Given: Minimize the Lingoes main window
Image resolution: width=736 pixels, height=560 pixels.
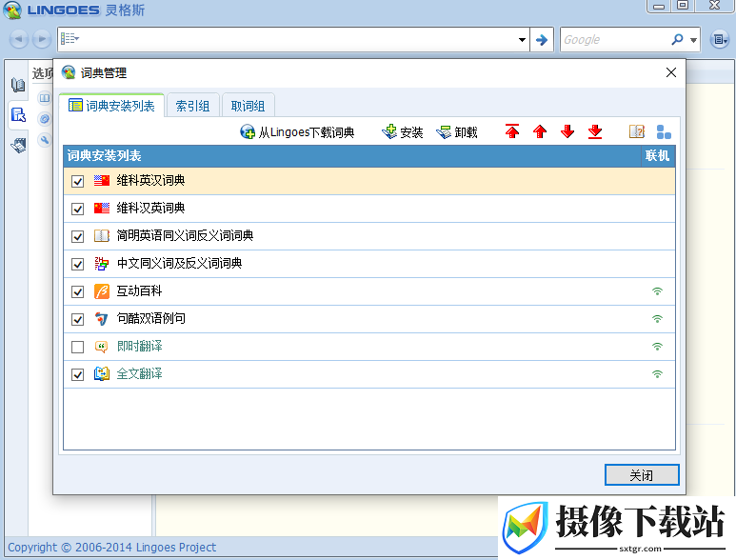Looking at the screenshot, I should click(659, 6).
